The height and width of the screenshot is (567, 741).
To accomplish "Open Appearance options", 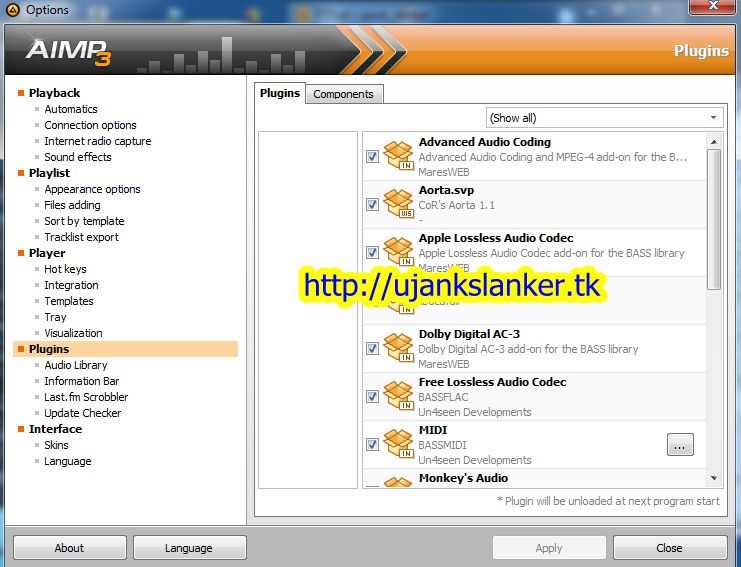I will (93, 189).
